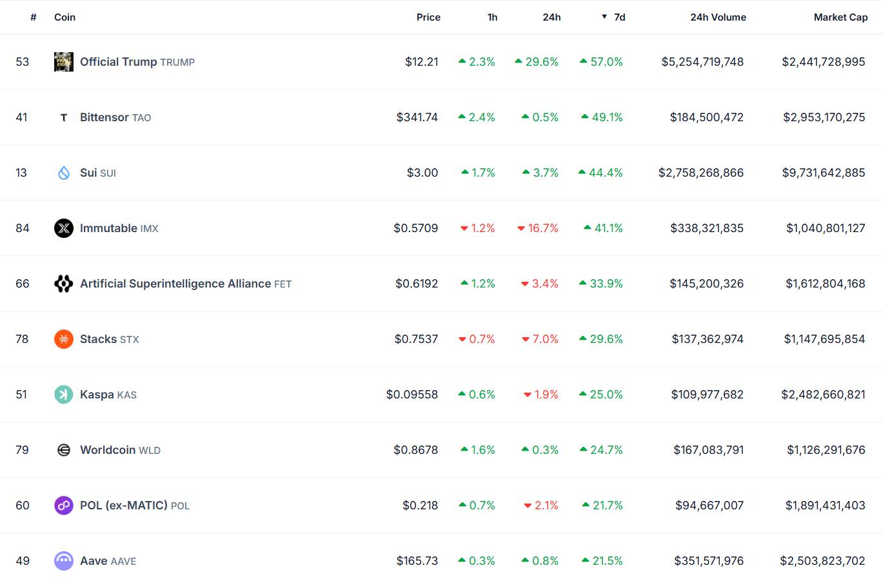The height and width of the screenshot is (588, 883).
Task: Click Immutable's $0.5709 price
Action: tap(416, 228)
